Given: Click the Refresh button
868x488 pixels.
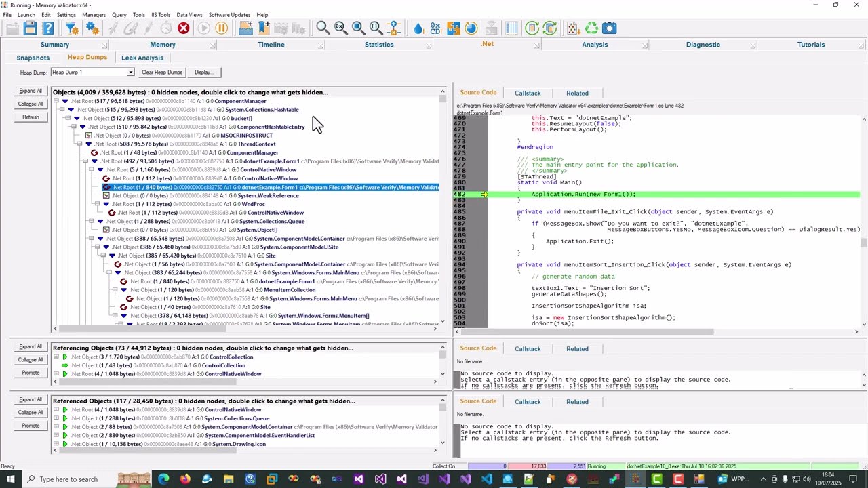Looking at the screenshot, I should 31,117.
